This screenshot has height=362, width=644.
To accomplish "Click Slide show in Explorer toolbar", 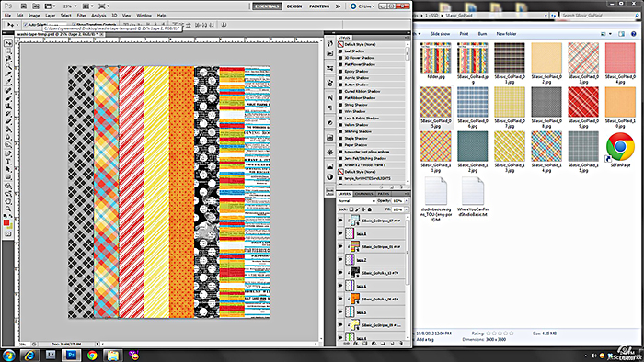I will point(440,34).
